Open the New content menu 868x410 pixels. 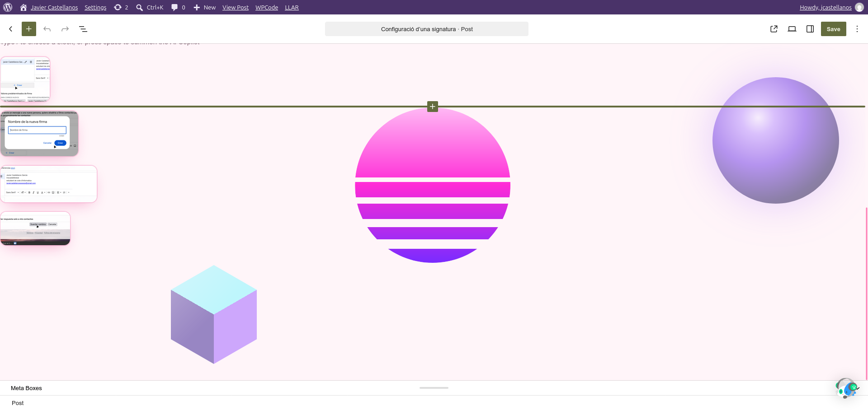204,7
